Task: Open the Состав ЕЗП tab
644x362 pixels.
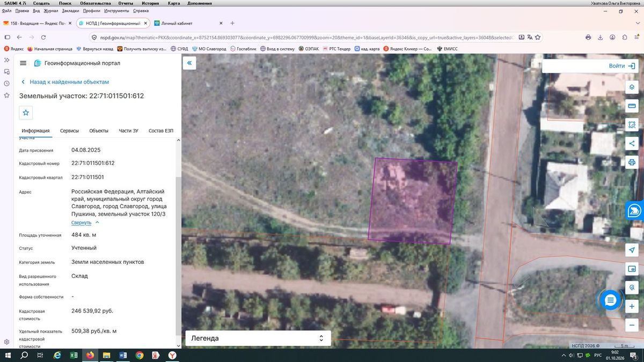Action: (x=161, y=131)
